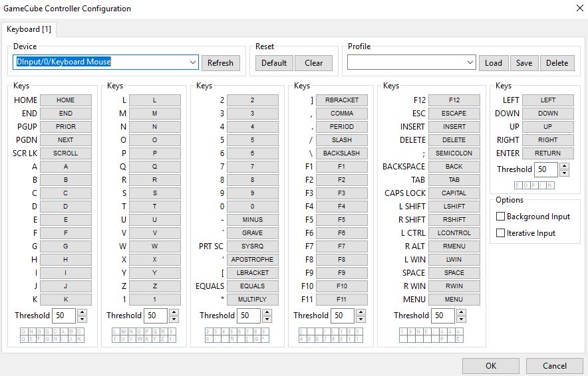The image size is (588, 376).
Task: Click the SPACE mapping button
Action: (454, 272)
